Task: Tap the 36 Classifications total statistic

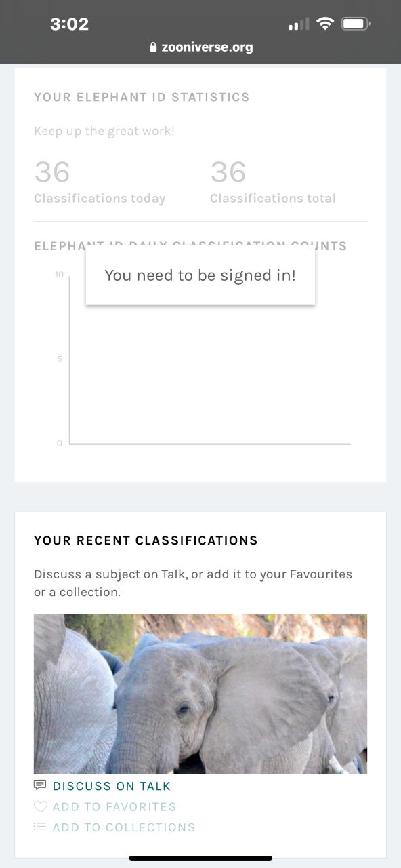Action: [x=273, y=182]
